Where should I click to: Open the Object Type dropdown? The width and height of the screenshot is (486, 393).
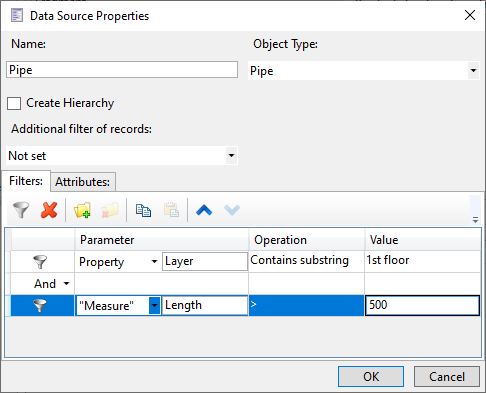click(x=473, y=71)
